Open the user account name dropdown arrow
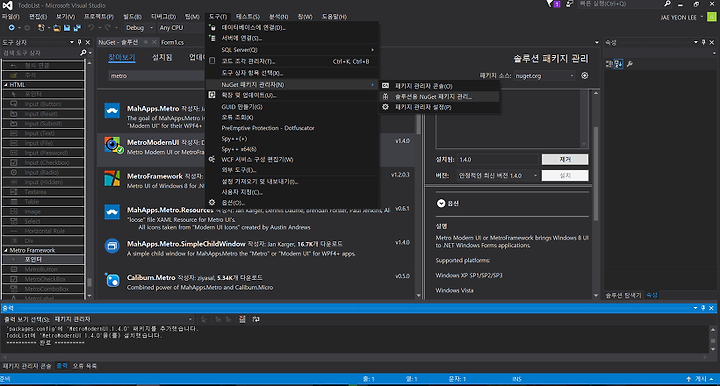The width and height of the screenshot is (720, 386). click(702, 17)
